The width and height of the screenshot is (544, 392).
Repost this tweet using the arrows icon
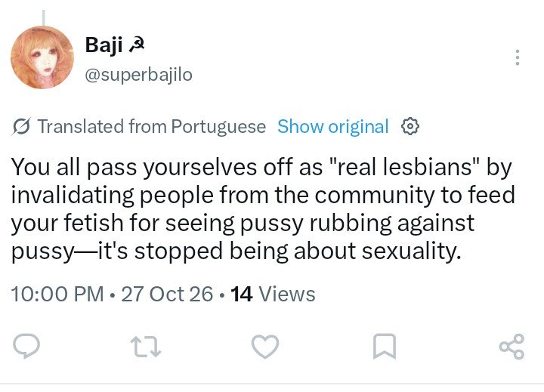[146, 346]
